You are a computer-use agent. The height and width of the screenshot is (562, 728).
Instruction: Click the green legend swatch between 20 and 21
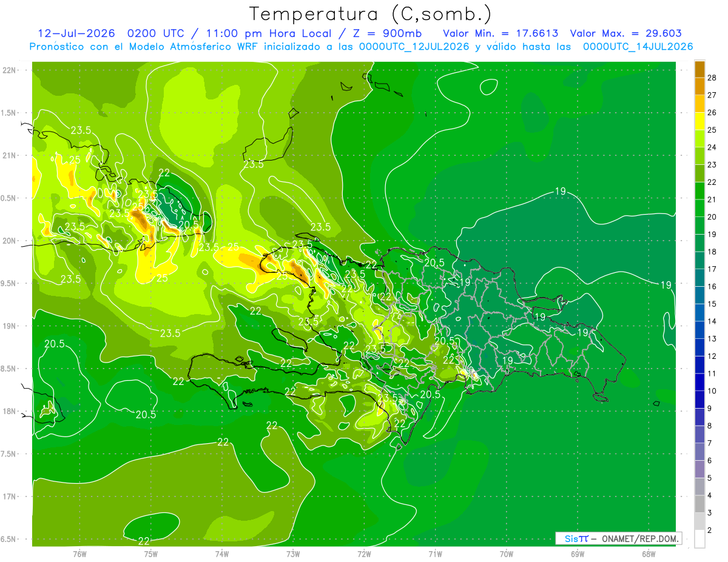[699, 208]
